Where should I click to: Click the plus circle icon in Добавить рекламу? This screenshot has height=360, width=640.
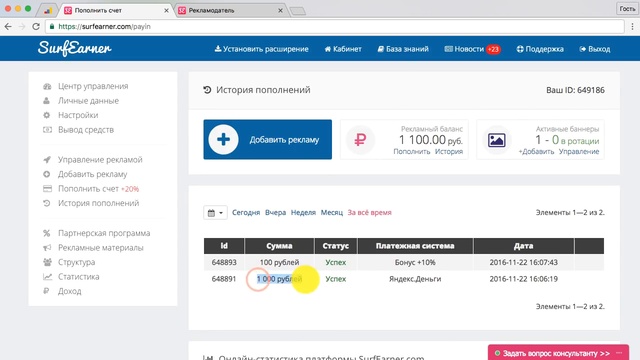point(223,140)
